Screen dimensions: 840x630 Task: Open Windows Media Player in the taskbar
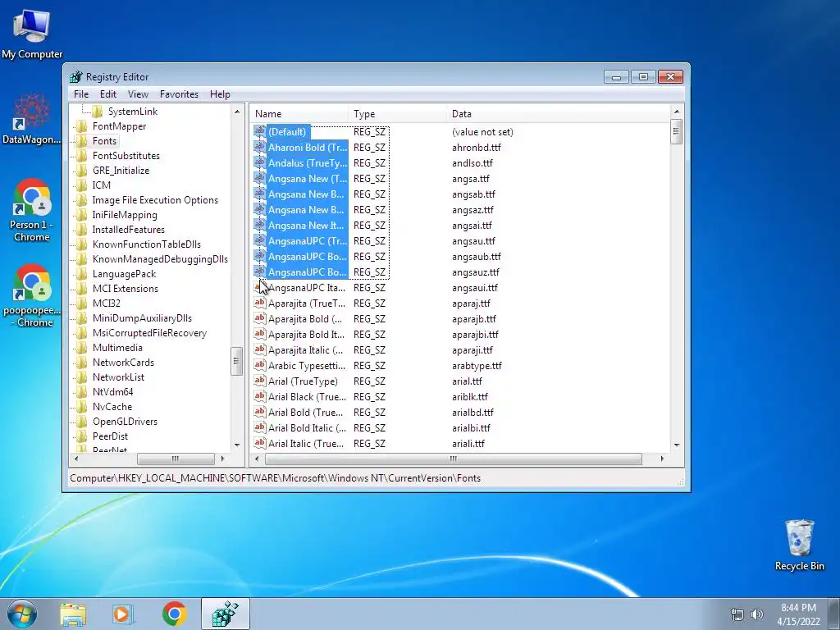pos(123,614)
